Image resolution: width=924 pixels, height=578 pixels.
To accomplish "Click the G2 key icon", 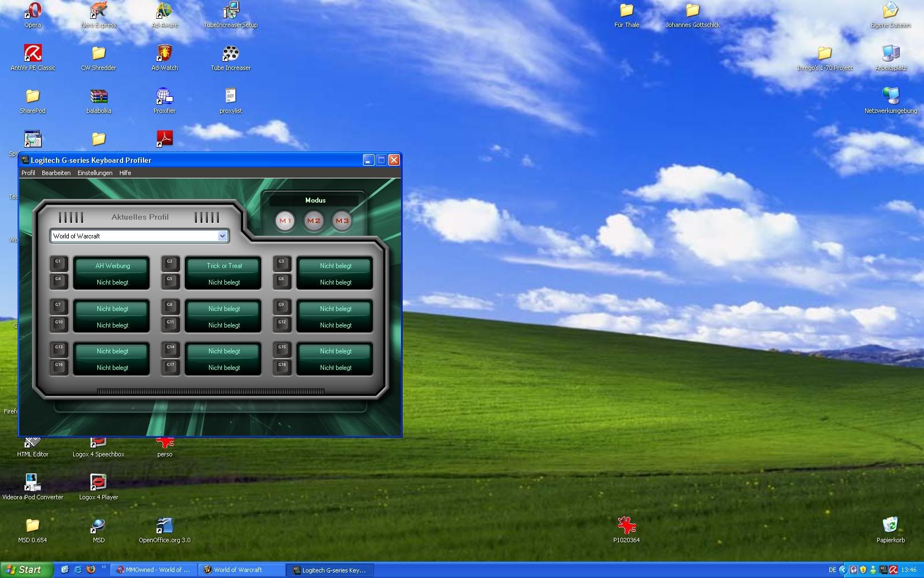I will [170, 263].
